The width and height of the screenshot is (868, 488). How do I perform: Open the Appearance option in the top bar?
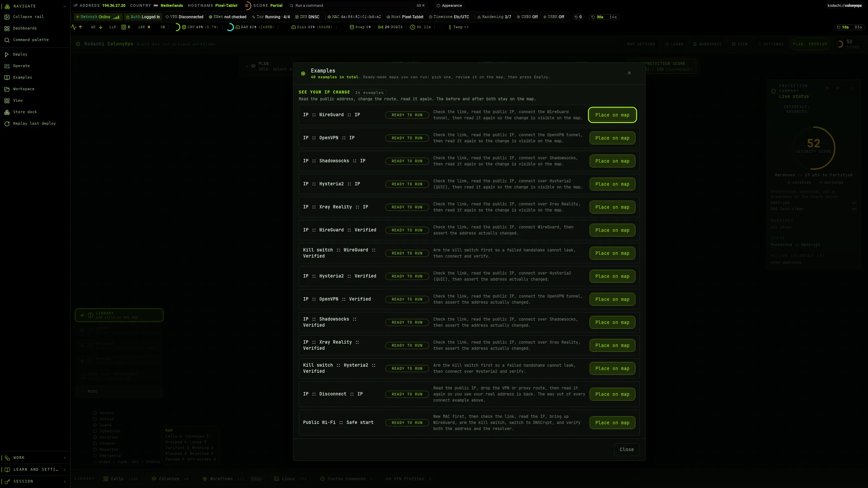click(x=449, y=6)
